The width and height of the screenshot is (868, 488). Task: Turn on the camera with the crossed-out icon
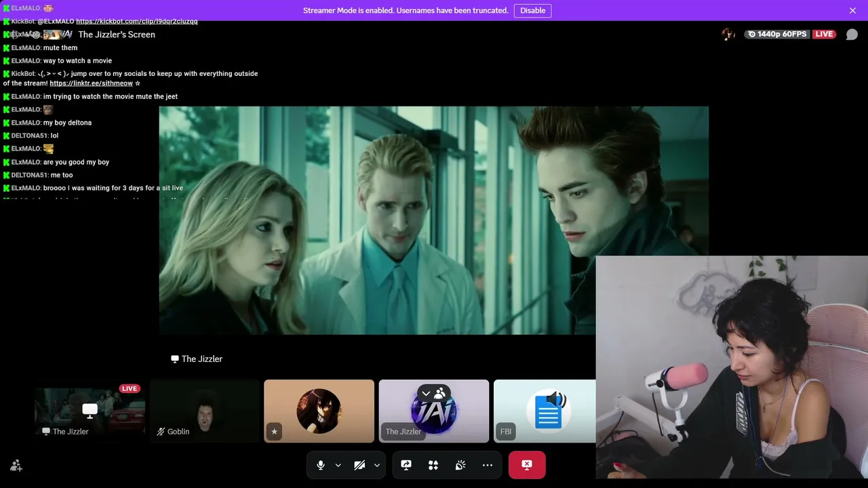click(x=359, y=465)
